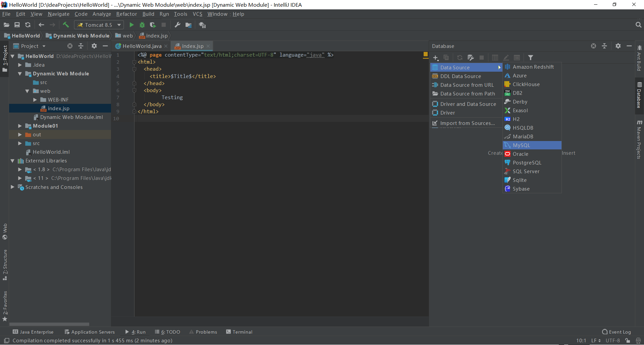644x345 pixels.
Task: Open Data Source Properties icon in Database toolbar
Action: 471,58
